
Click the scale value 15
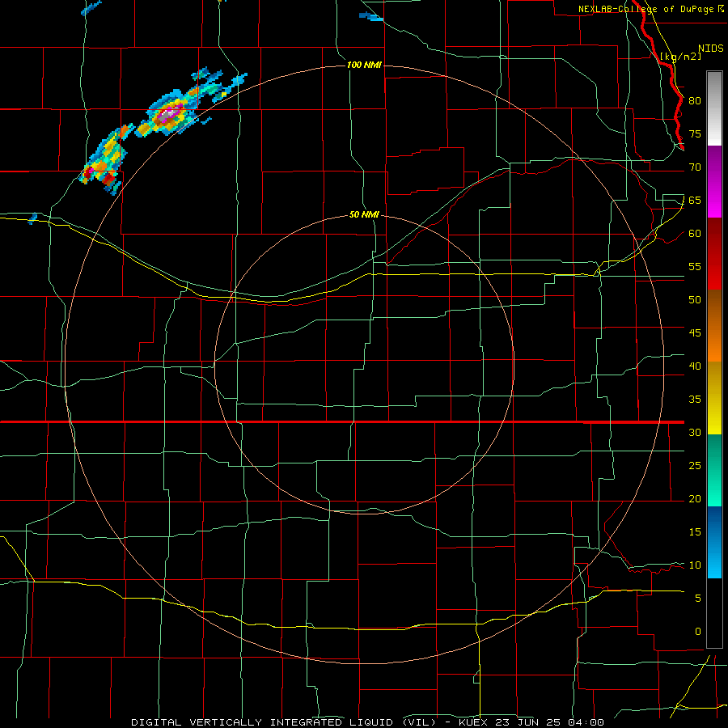point(695,531)
